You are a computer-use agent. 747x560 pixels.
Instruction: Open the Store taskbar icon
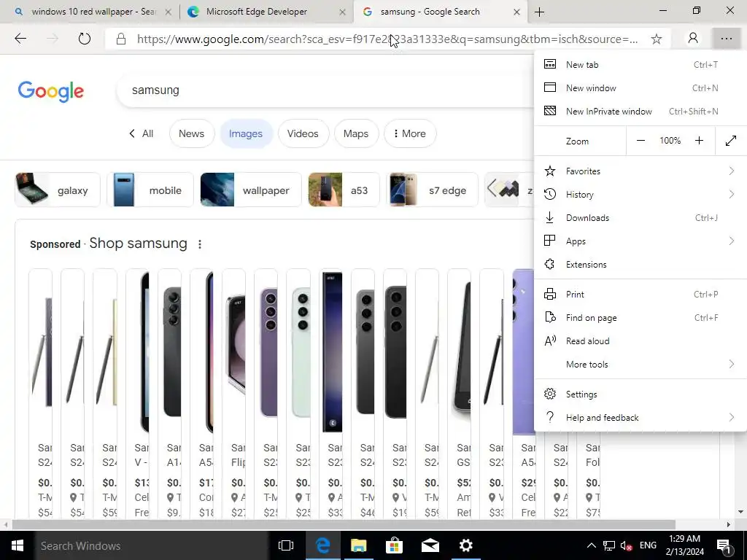tap(394, 545)
